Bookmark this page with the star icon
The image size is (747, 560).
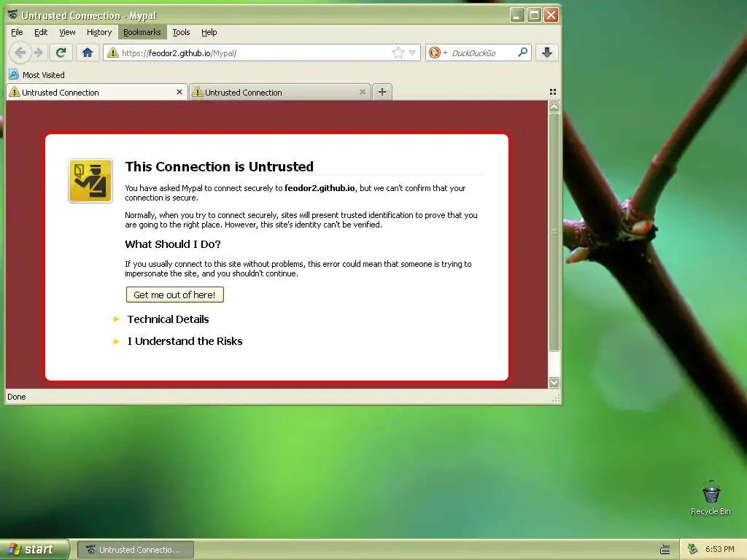[x=398, y=52]
